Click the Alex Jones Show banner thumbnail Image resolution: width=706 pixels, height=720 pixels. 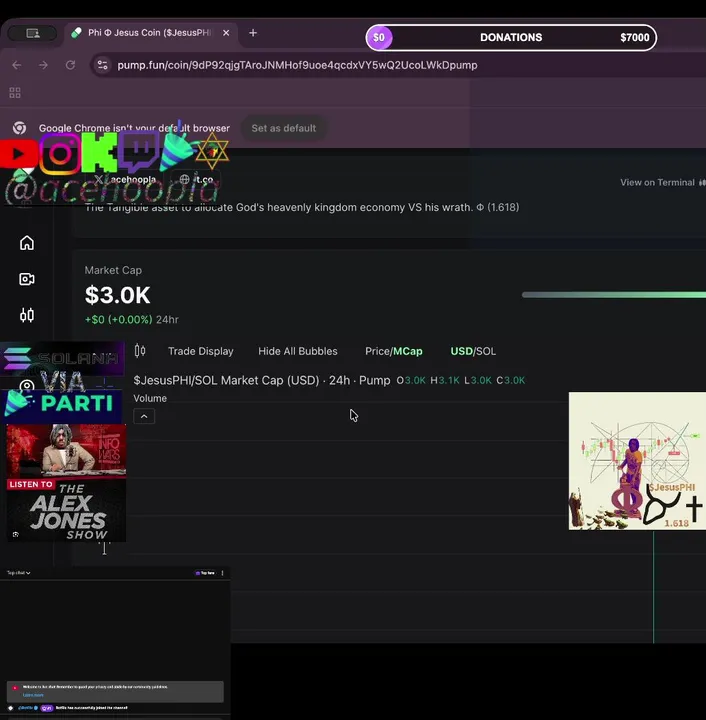click(66, 483)
